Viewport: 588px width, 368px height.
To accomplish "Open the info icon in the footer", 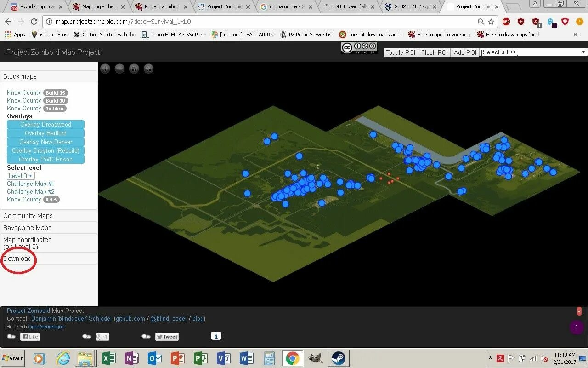I will pyautogui.click(x=216, y=336).
